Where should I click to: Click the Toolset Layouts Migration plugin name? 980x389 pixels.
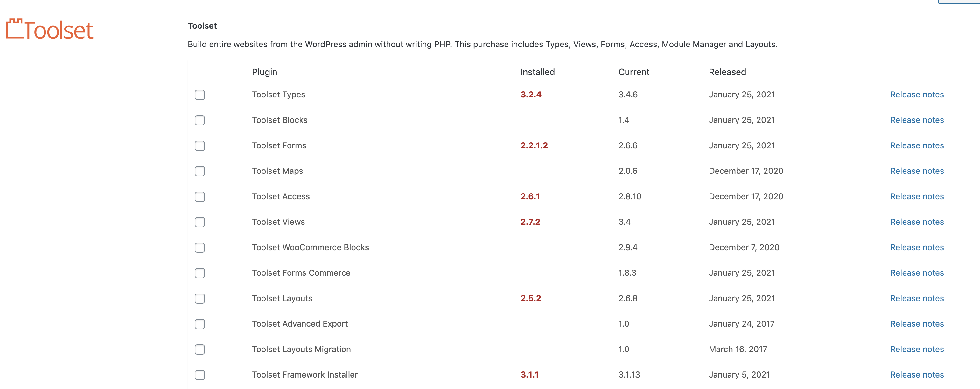pyautogui.click(x=301, y=350)
